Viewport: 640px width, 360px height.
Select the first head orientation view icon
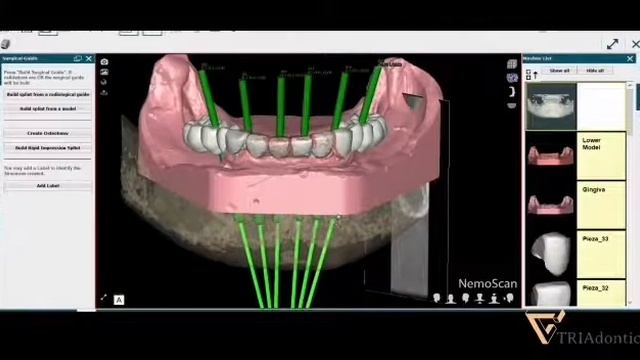click(437, 298)
